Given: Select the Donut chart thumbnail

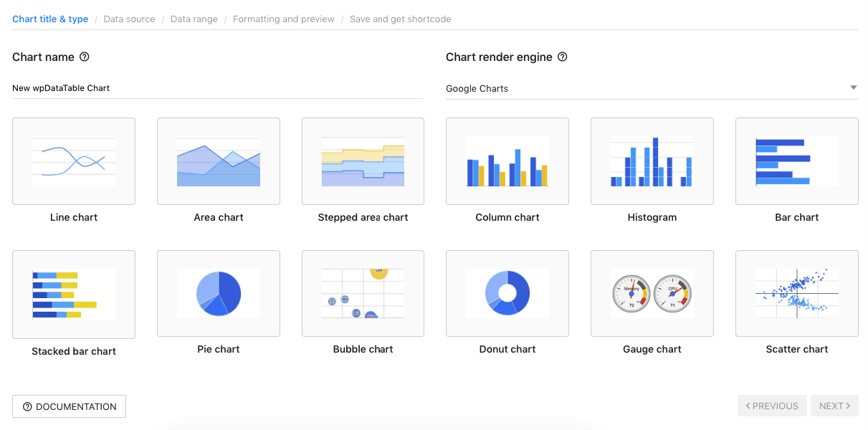Looking at the screenshot, I should [507, 293].
